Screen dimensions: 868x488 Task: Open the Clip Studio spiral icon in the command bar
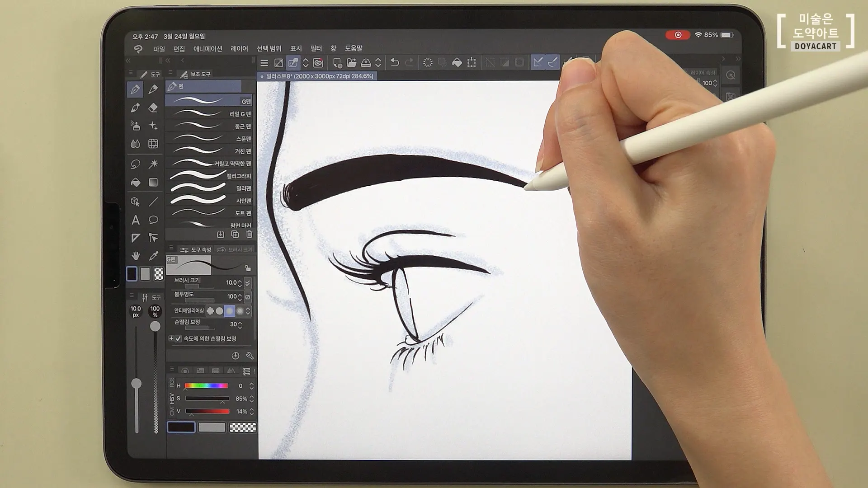[318, 62]
